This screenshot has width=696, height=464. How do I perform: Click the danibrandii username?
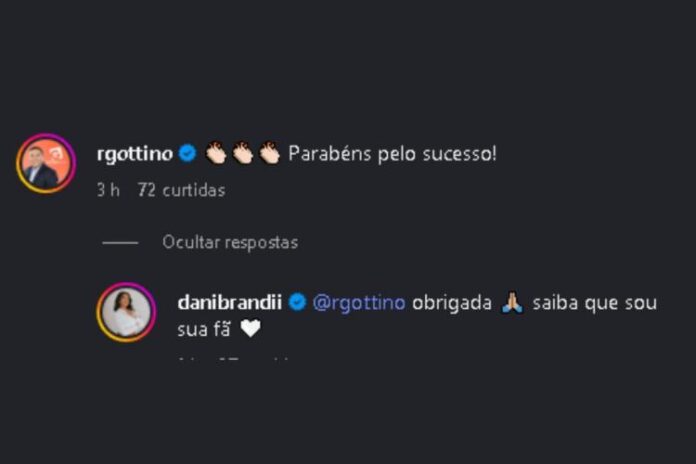tap(228, 303)
